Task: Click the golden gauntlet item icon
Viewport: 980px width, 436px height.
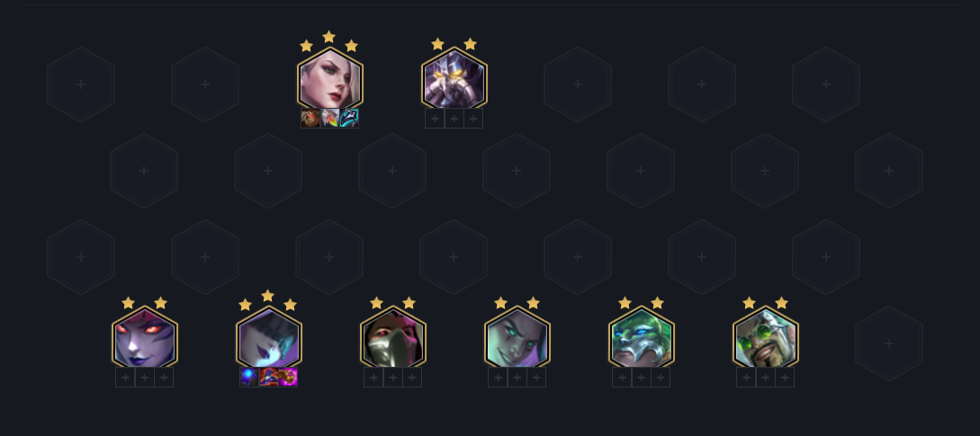Action: pyautogui.click(x=288, y=378)
